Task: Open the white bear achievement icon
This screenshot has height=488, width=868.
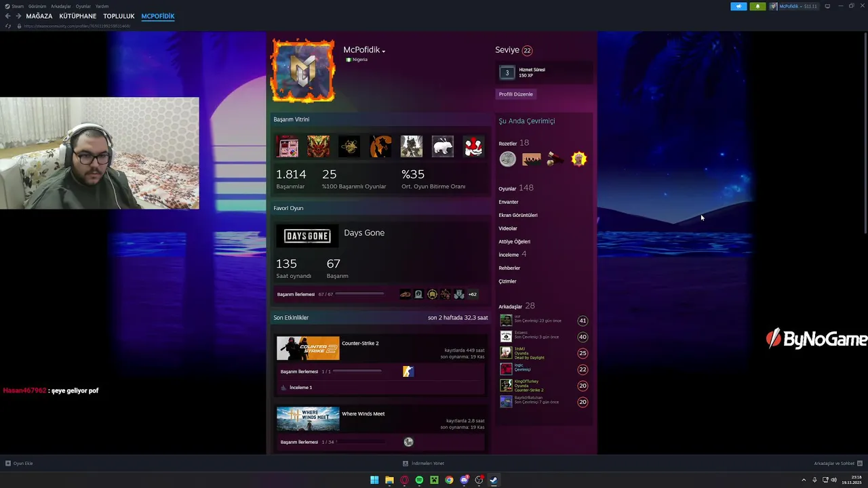Action: tap(443, 146)
